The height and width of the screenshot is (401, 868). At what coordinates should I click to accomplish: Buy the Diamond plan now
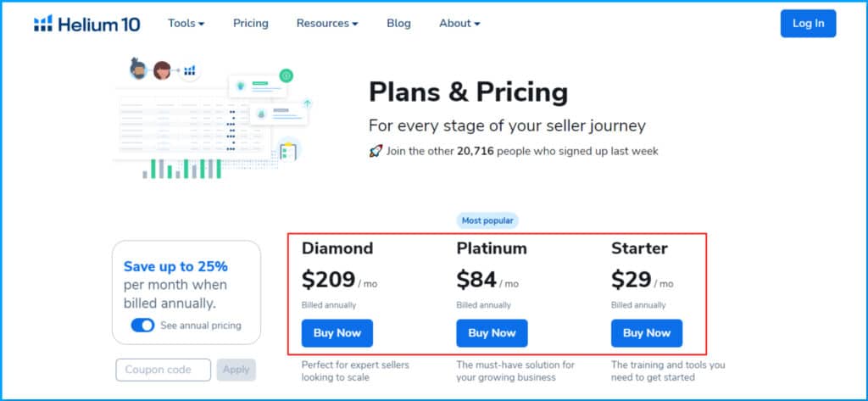337,333
